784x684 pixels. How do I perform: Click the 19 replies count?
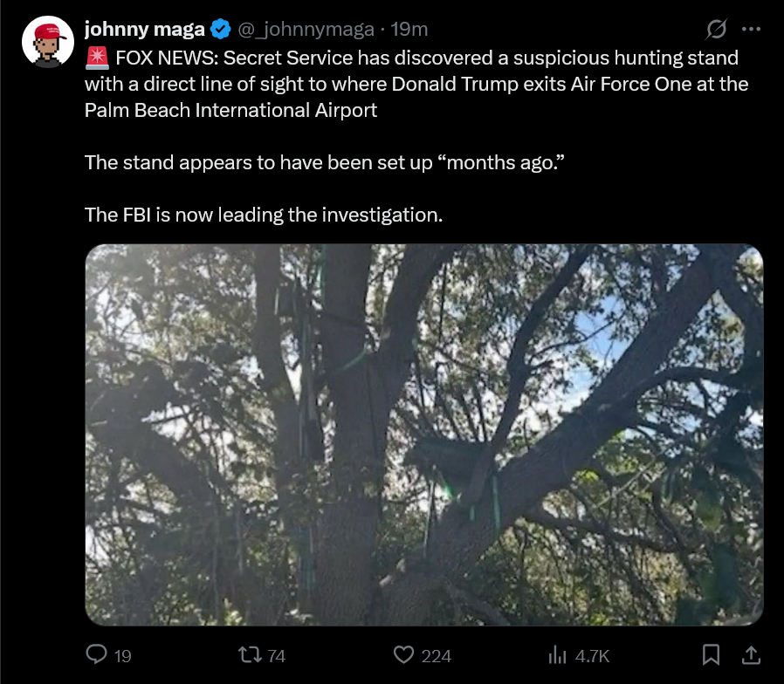click(123, 655)
